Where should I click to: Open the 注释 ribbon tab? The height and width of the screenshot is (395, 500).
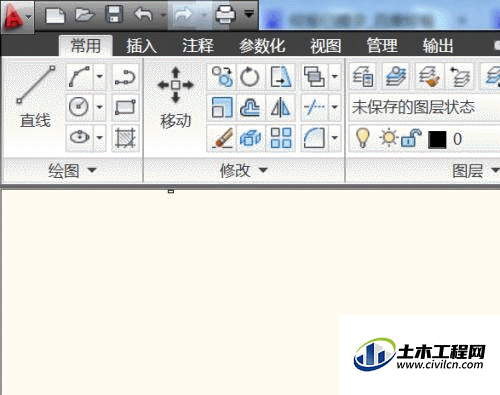point(198,46)
